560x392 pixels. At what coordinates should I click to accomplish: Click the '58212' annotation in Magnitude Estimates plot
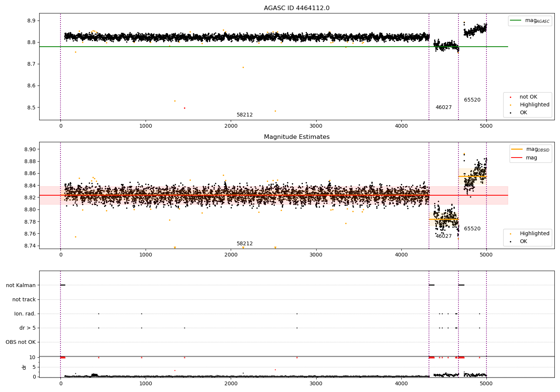[245, 244]
